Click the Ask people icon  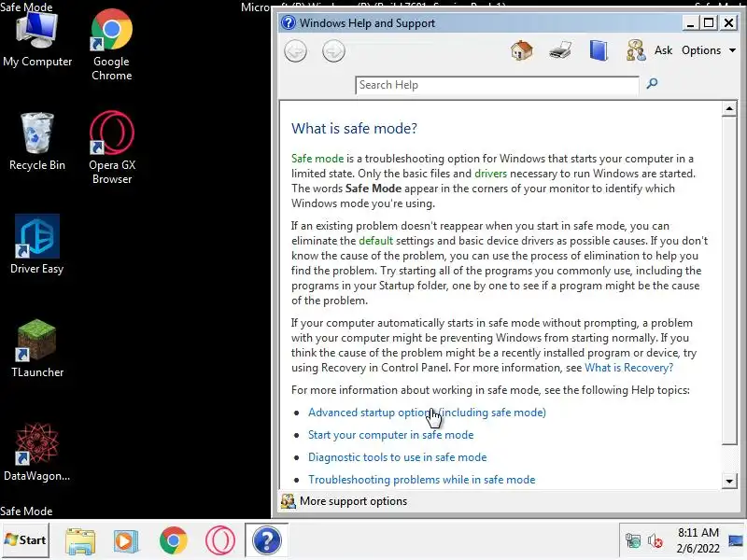636,50
